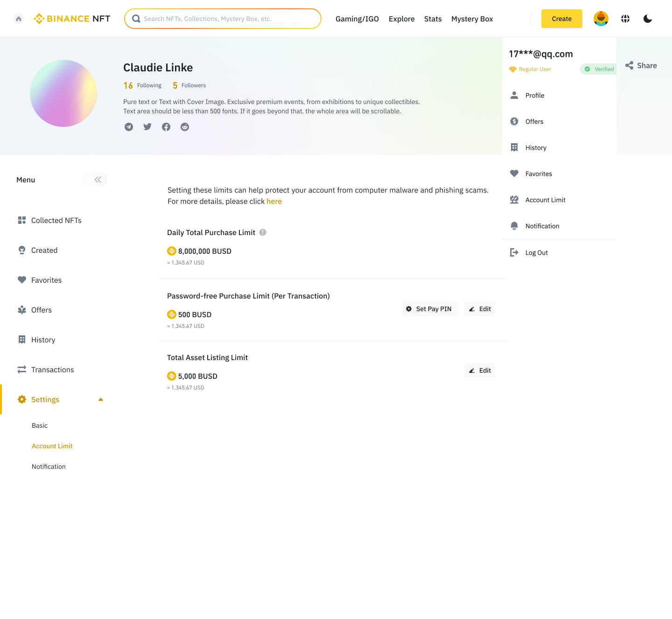Click the home icon in the header
Viewport: 672px width, 619px height.
[19, 19]
